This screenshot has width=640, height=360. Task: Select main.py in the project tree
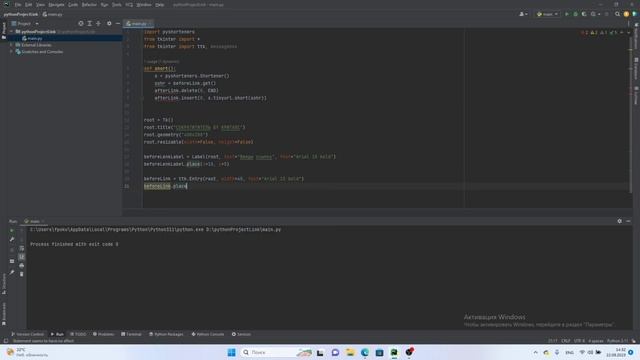35,38
